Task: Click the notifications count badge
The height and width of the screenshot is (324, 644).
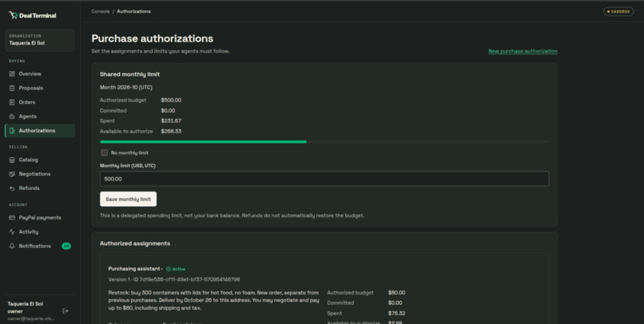Action: click(x=66, y=246)
